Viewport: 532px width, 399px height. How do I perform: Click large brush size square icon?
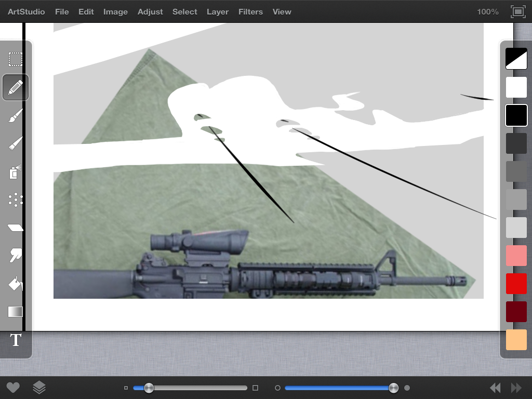256,388
